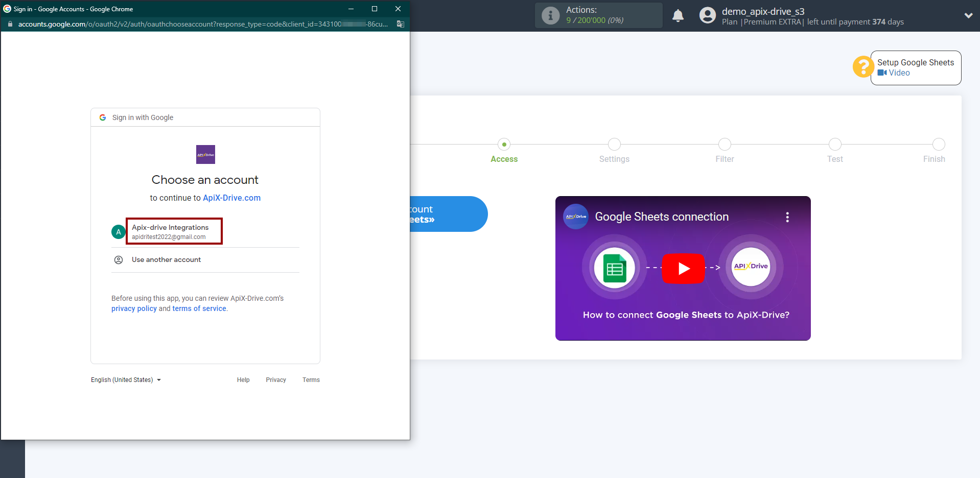Open the notifications bell

(678, 16)
